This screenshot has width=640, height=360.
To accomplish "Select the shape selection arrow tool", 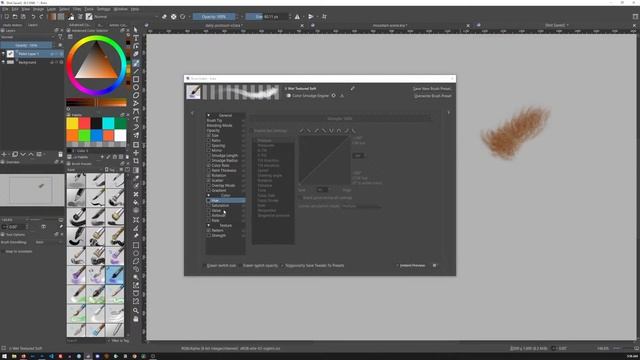I will pos(136,30).
